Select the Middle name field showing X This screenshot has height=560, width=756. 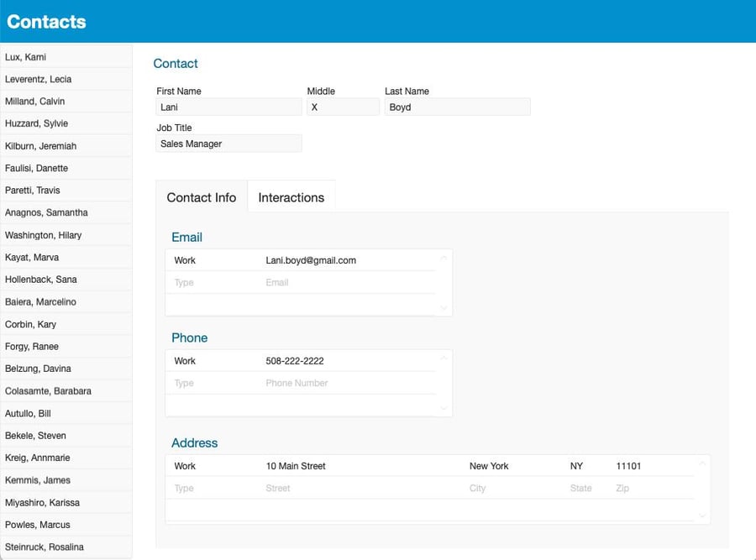pyautogui.click(x=342, y=107)
